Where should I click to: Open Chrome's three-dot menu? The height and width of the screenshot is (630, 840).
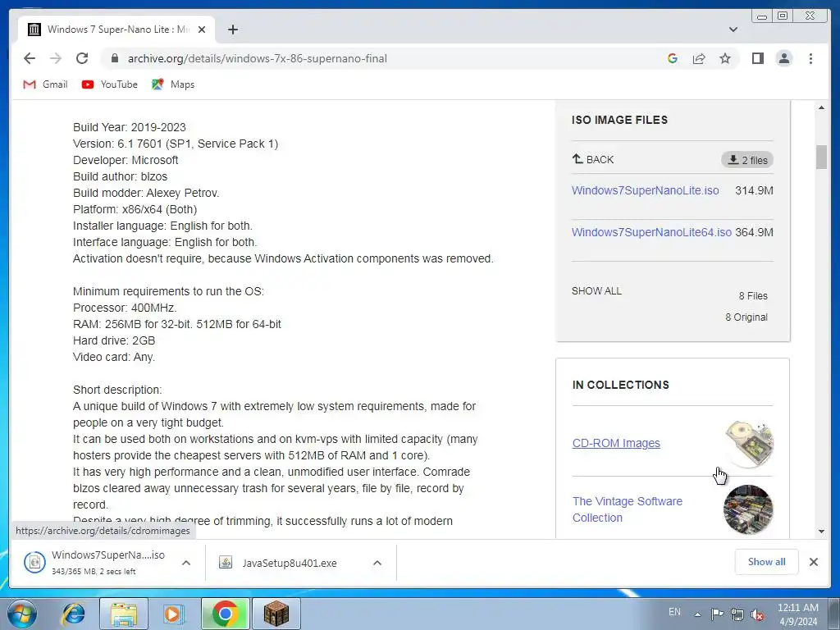click(811, 58)
